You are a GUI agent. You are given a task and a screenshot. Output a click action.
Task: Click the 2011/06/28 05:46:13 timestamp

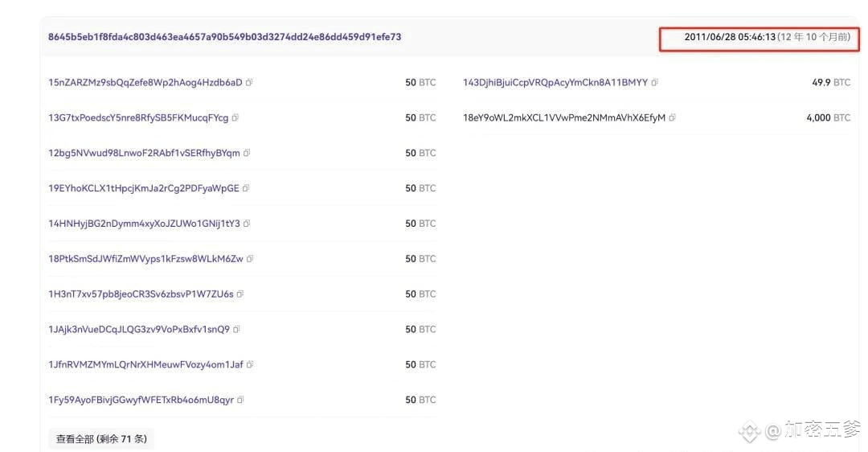[730, 37]
